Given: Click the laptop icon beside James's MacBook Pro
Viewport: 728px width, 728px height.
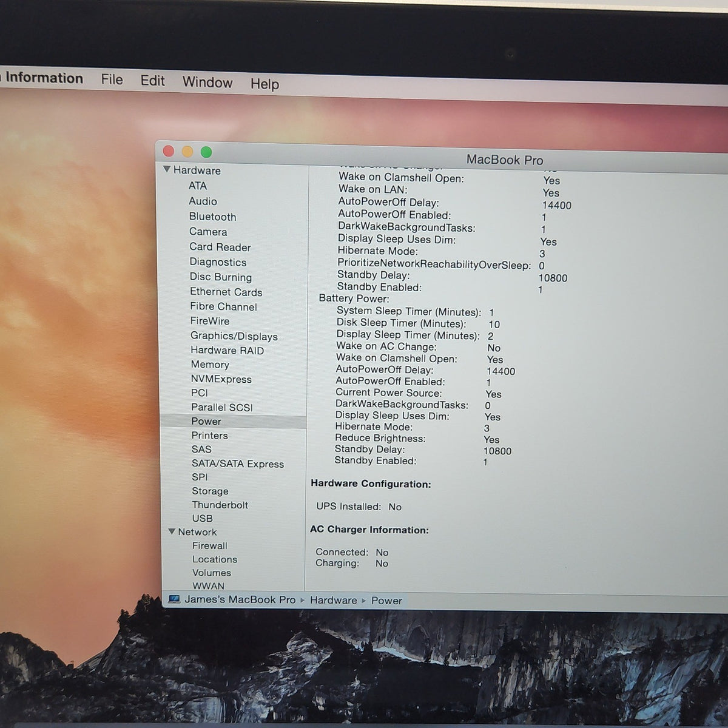Looking at the screenshot, I should click(x=175, y=599).
